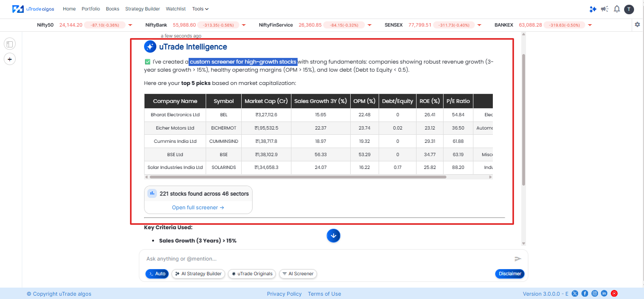This screenshot has width=644, height=299.
Task: Click the chat vertical scrollbar
Action: pyautogui.click(x=524, y=120)
